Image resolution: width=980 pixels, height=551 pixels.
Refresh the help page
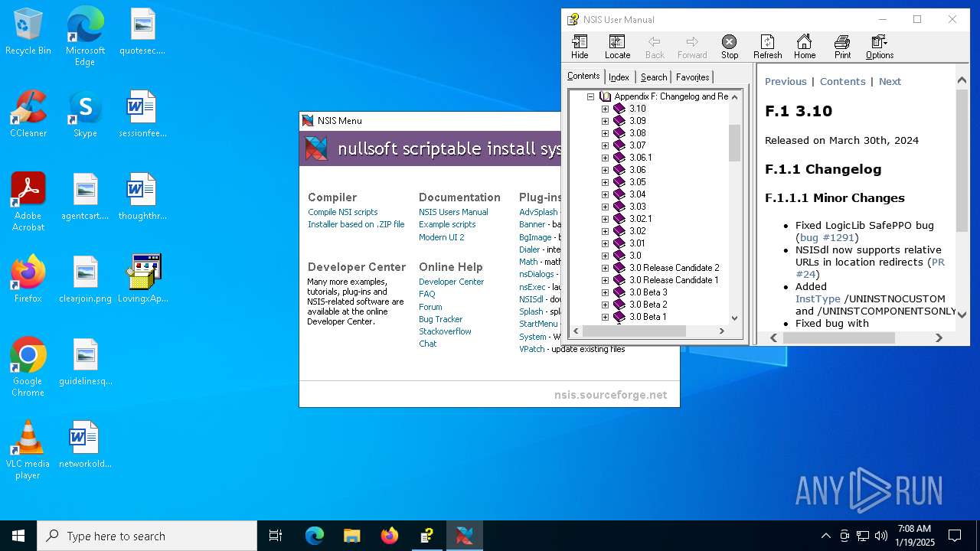pyautogui.click(x=767, y=47)
